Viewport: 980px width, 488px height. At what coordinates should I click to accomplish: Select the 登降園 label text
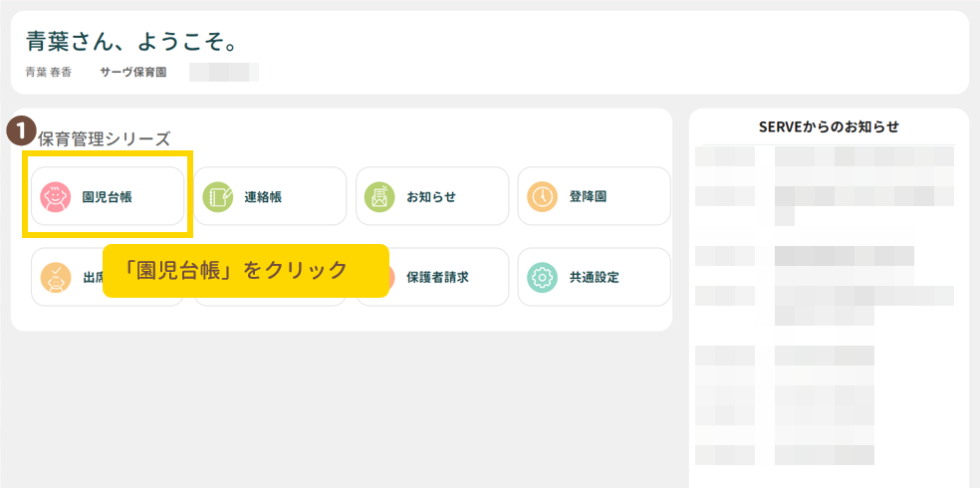click(588, 197)
